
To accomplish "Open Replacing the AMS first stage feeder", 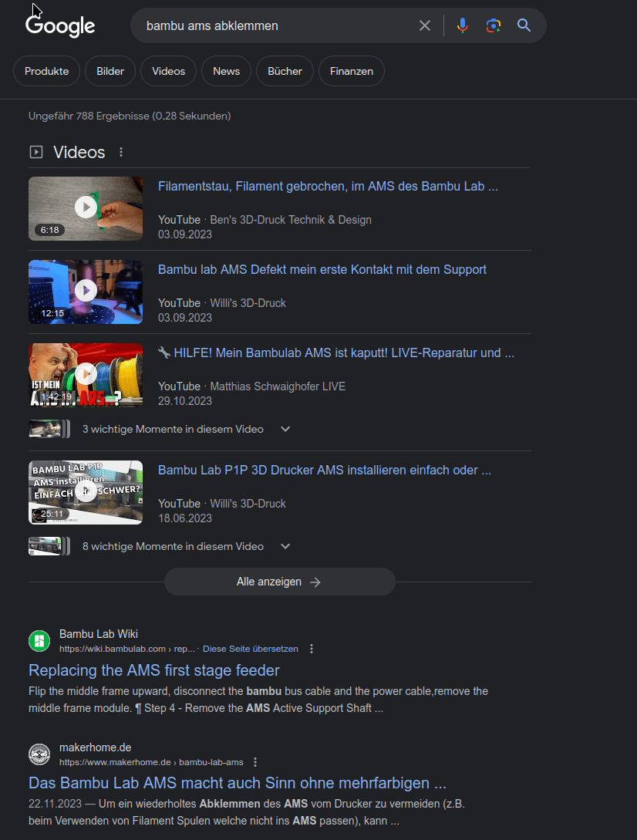I will pos(153,671).
